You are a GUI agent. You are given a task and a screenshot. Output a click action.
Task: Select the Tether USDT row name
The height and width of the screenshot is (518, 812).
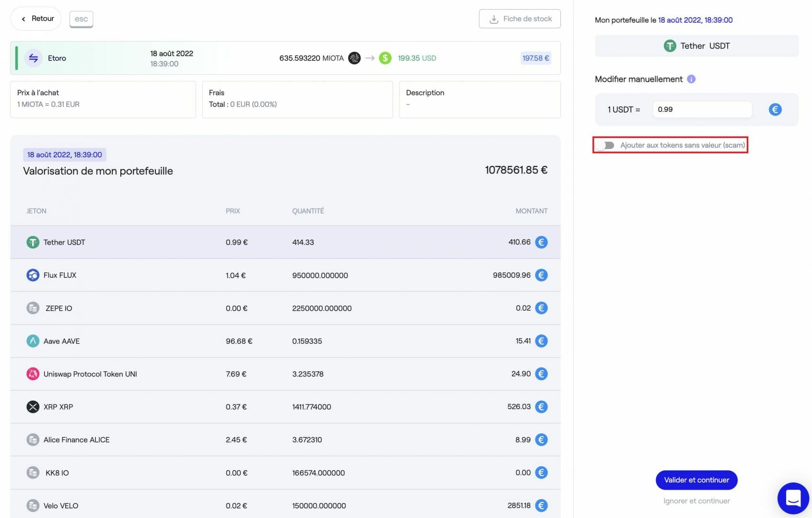(64, 243)
